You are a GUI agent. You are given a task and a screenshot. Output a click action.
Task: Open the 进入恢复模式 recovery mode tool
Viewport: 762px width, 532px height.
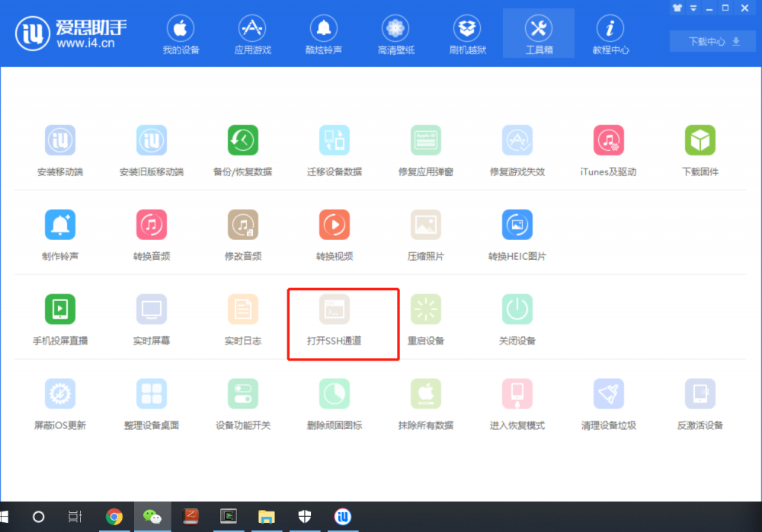(x=517, y=394)
